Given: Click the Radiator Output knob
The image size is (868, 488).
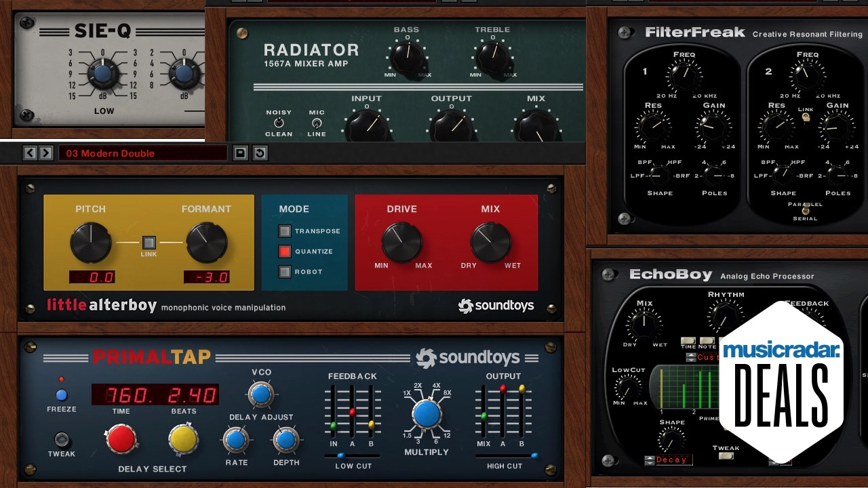Looking at the screenshot, I should click(451, 126).
